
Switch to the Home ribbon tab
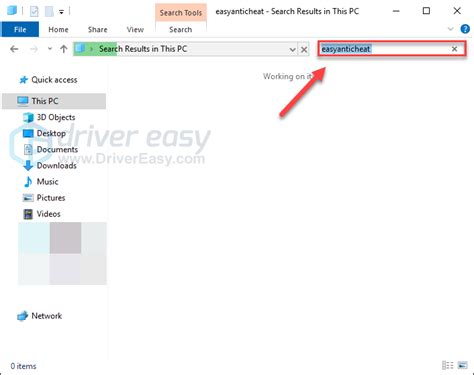click(58, 29)
